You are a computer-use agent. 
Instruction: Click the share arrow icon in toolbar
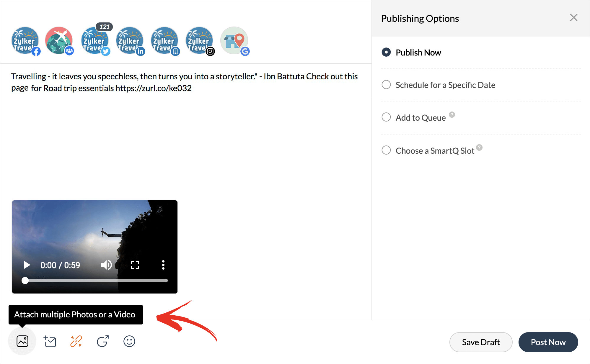[103, 341]
